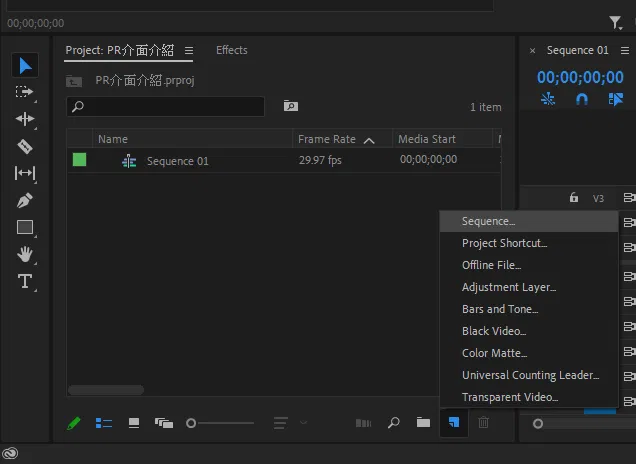Click the Automate to Sequence icon

[363, 423]
